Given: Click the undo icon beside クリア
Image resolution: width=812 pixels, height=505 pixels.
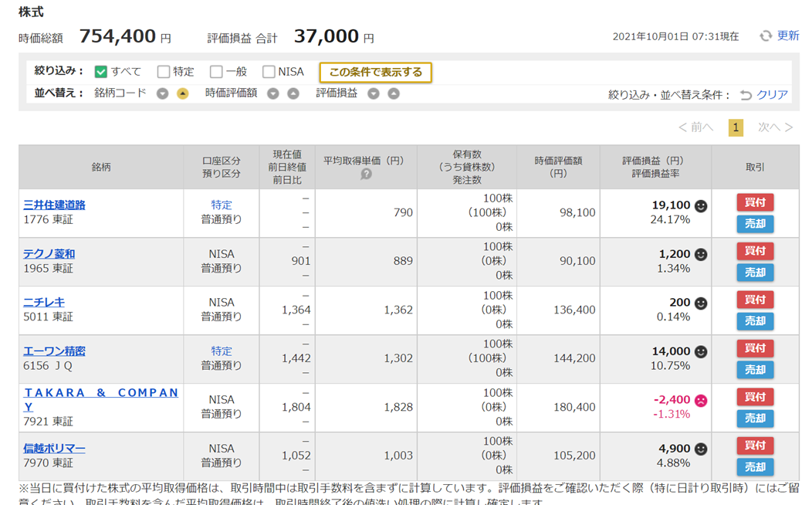Looking at the screenshot, I should [746, 95].
